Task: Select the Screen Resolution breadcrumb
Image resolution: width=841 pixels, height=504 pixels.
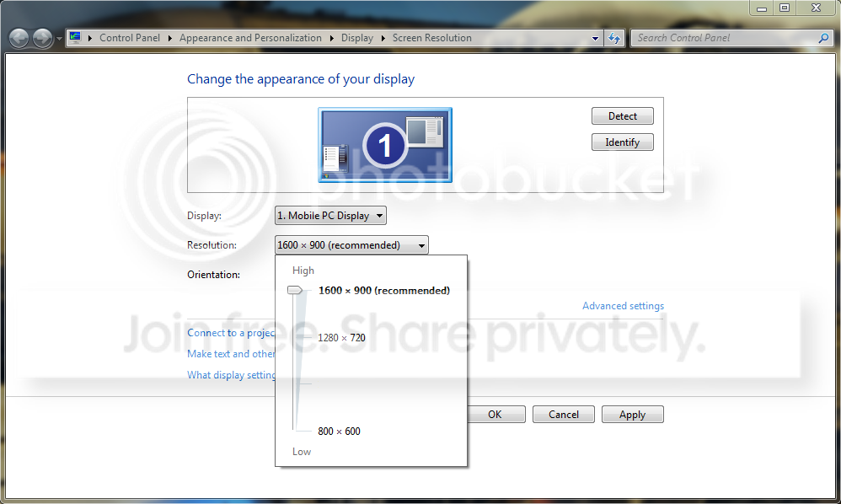Action: click(431, 38)
